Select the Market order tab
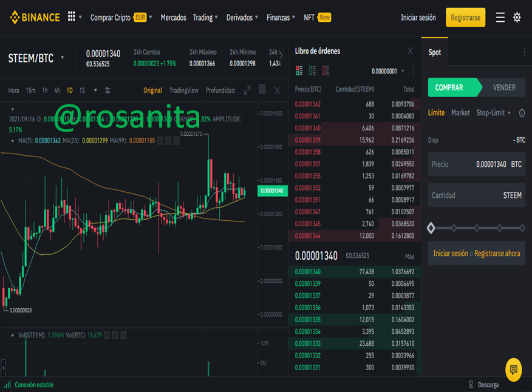This screenshot has height=392, width=532. (x=460, y=113)
